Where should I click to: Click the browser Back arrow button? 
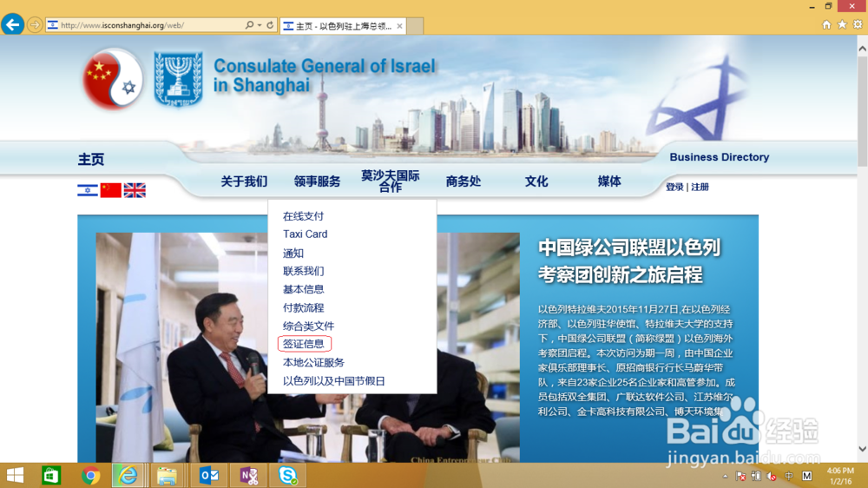[12, 24]
